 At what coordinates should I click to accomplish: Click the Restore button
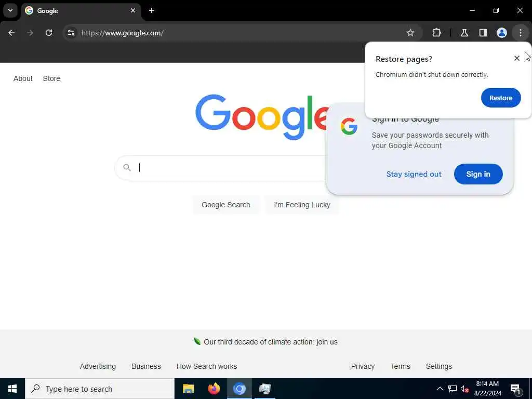tap(501, 98)
